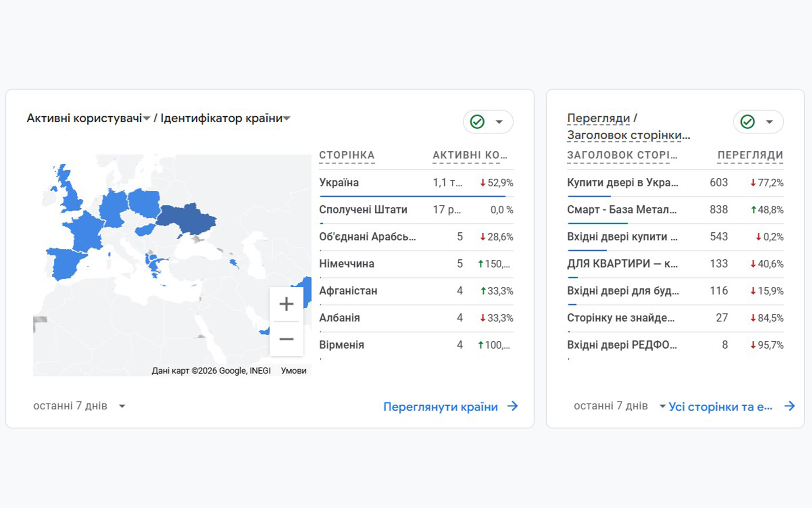Image resolution: width=812 pixels, height=508 pixels.
Task: Open the останні 7 днів dropdown on page views card
Action: [620, 406]
